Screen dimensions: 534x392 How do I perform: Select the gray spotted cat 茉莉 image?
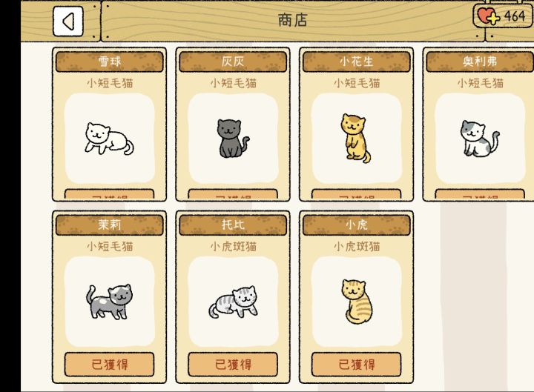[x=109, y=302]
